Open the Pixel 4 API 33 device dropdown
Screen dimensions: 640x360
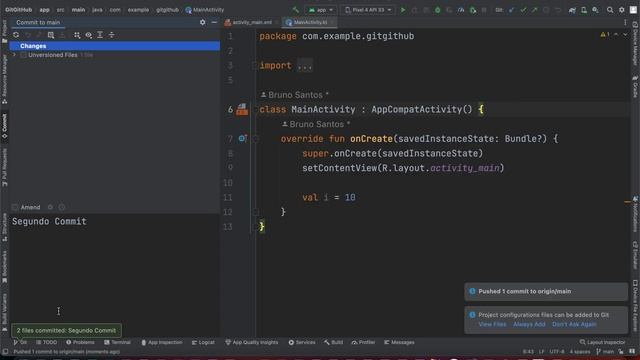point(368,10)
